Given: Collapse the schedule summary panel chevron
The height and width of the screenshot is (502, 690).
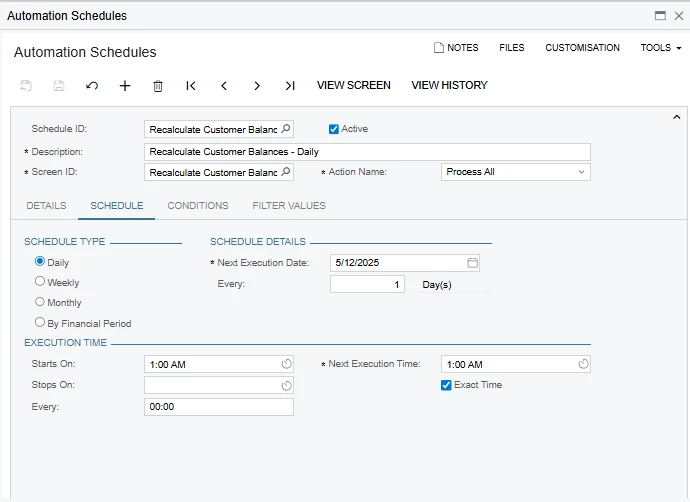Looking at the screenshot, I should 677,117.
